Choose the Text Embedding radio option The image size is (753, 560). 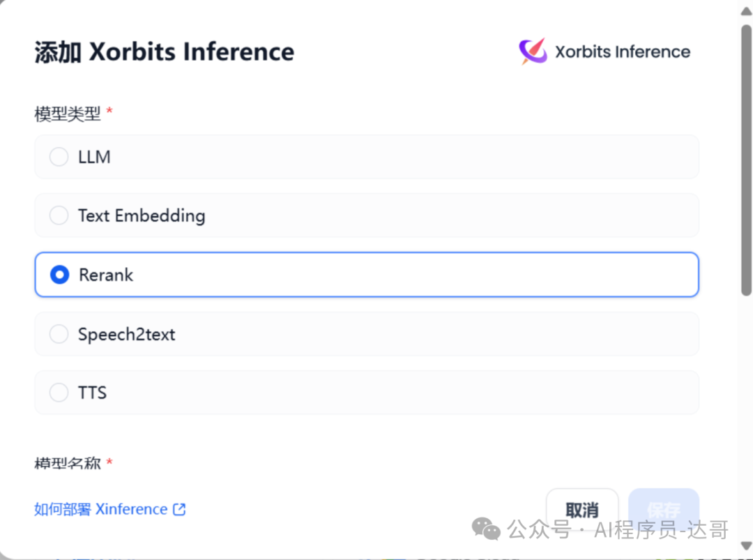tap(59, 215)
